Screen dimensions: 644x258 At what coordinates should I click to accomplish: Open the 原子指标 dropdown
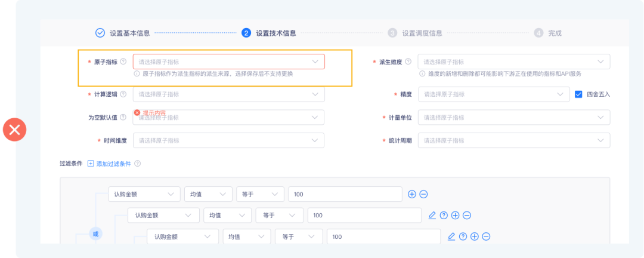229,62
